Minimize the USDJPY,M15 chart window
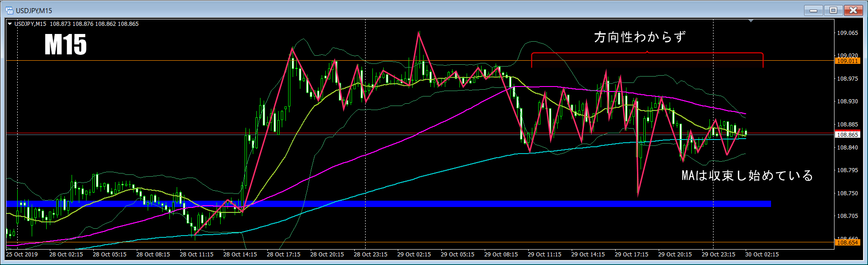Viewport: 868px width, 265px height. click(813, 10)
